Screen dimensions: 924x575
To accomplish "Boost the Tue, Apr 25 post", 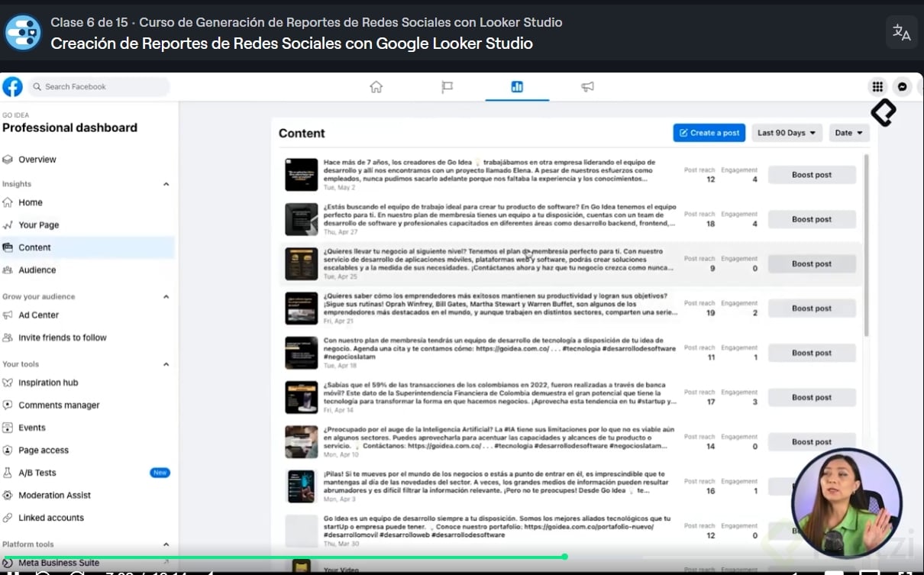I will (812, 263).
